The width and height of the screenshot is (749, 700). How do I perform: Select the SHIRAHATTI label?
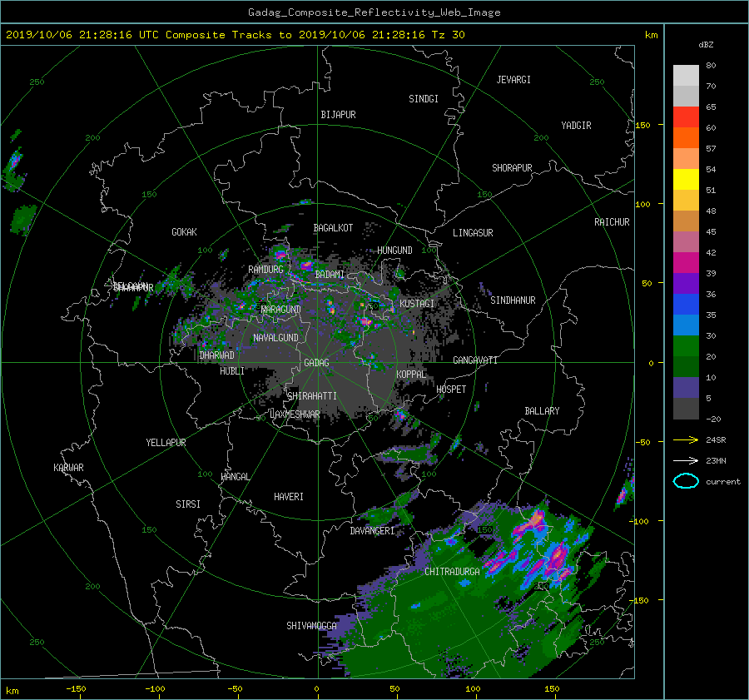[x=312, y=396]
